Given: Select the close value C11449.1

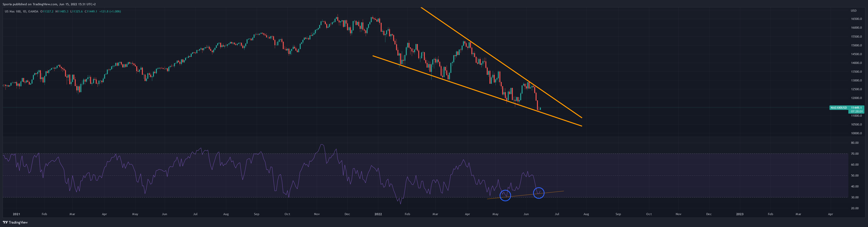Looking at the screenshot, I should click(x=91, y=11).
